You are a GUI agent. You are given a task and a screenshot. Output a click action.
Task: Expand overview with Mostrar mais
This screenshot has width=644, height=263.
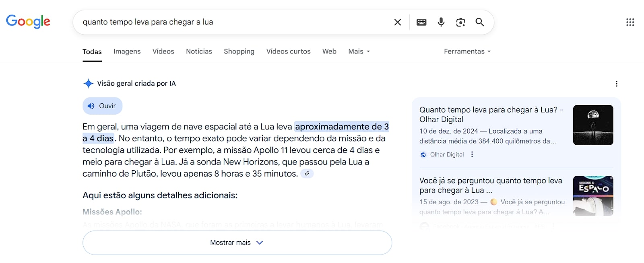click(x=237, y=242)
